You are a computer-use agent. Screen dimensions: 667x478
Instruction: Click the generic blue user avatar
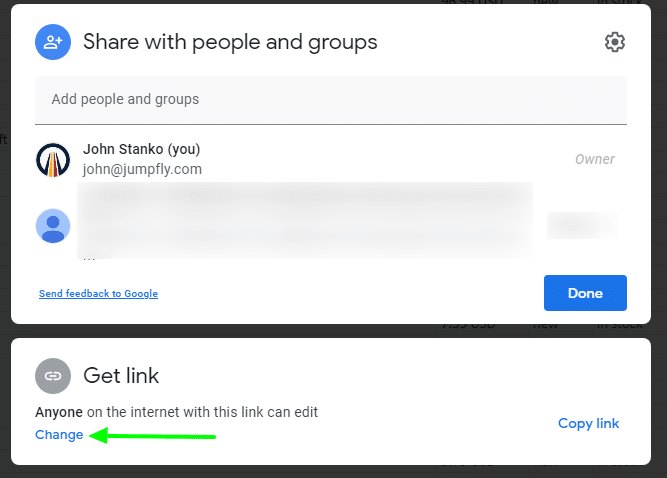pyautogui.click(x=53, y=226)
